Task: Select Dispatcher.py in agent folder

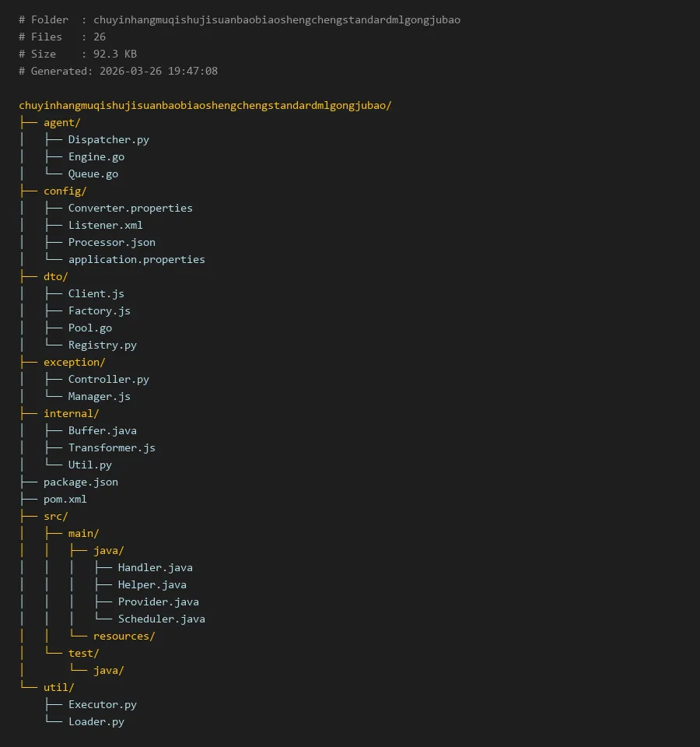Action: tap(108, 139)
